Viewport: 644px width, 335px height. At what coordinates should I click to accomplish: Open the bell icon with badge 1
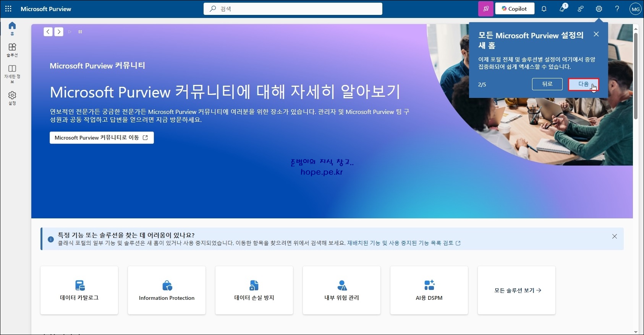point(562,9)
